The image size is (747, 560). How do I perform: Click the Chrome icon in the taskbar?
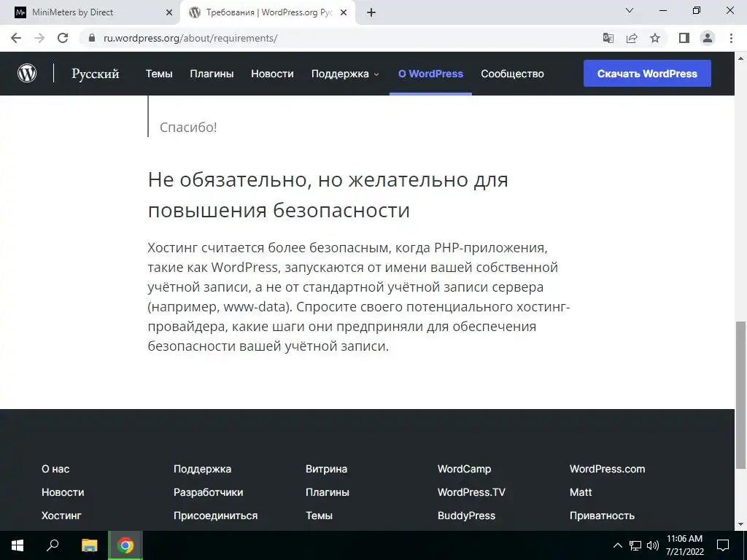(x=125, y=545)
